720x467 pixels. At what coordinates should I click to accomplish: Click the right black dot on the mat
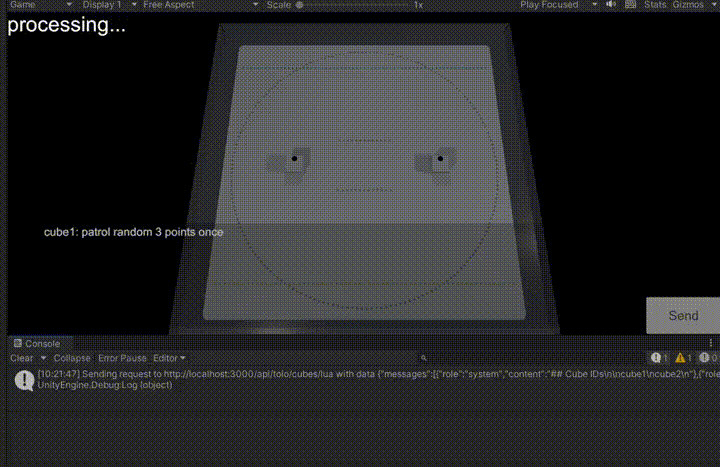pyautogui.click(x=440, y=158)
